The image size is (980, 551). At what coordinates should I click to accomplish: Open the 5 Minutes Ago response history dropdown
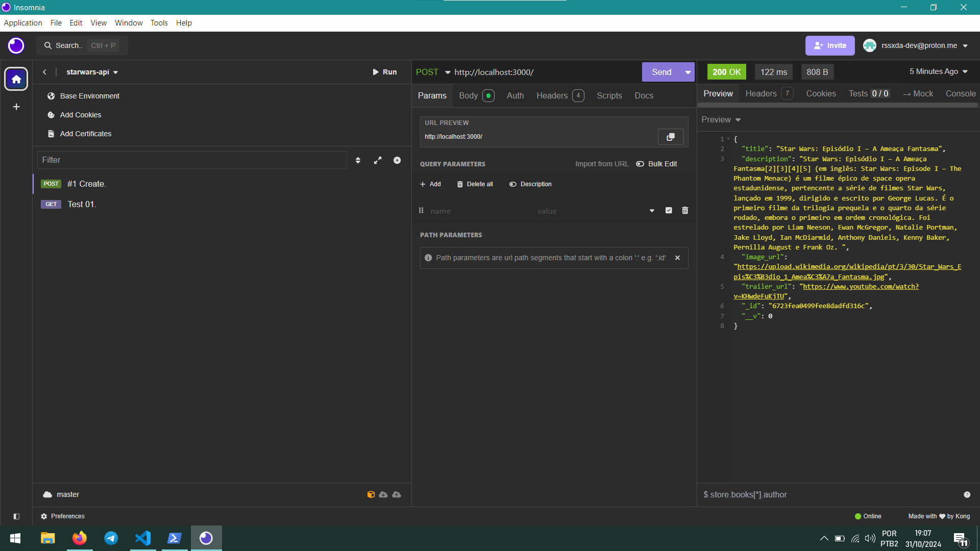pyautogui.click(x=939, y=71)
